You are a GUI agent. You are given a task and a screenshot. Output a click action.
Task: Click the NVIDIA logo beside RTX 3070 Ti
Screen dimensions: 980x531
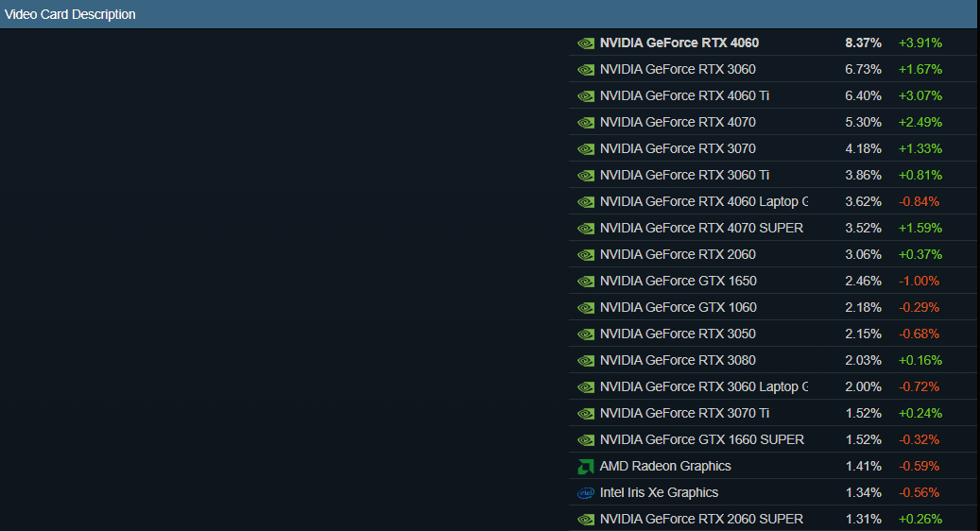586,414
